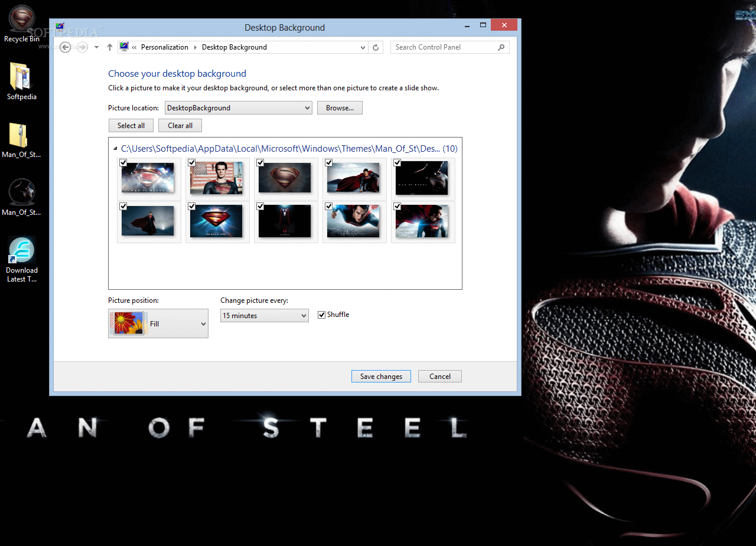Uncheck the dark profile Man of Steel checkbox
This screenshot has height=546, width=756.
[x=397, y=162]
